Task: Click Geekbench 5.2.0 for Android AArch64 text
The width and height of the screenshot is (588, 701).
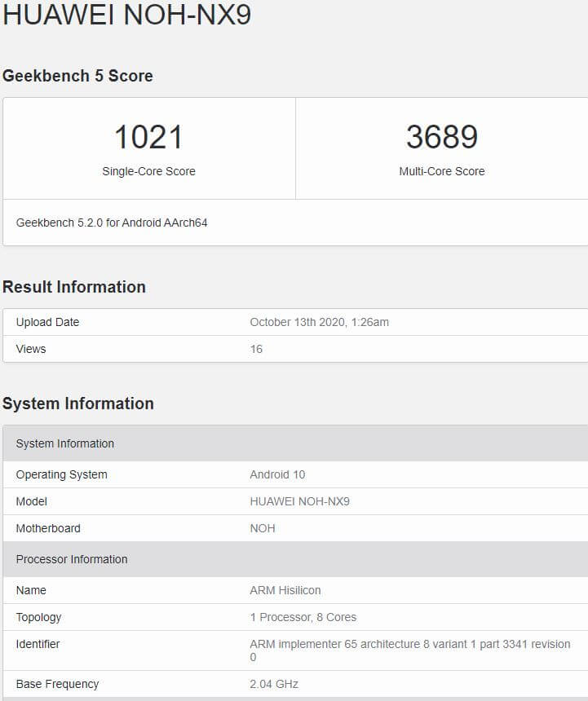Action: pyautogui.click(x=112, y=223)
